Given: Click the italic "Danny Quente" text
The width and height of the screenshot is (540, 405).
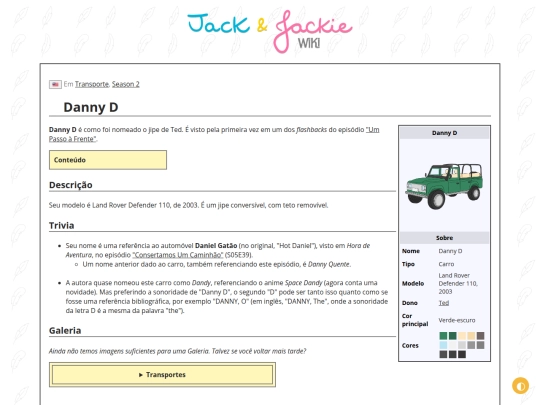Looking at the screenshot, I should (329, 264).
